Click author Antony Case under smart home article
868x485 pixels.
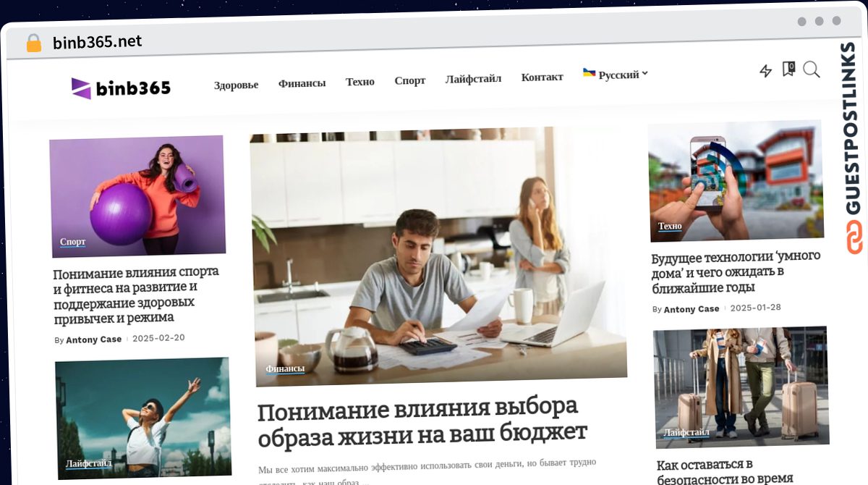point(692,309)
